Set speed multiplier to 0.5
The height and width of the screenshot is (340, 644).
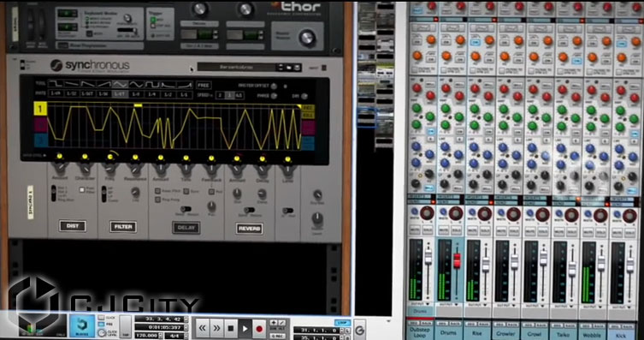pos(239,95)
